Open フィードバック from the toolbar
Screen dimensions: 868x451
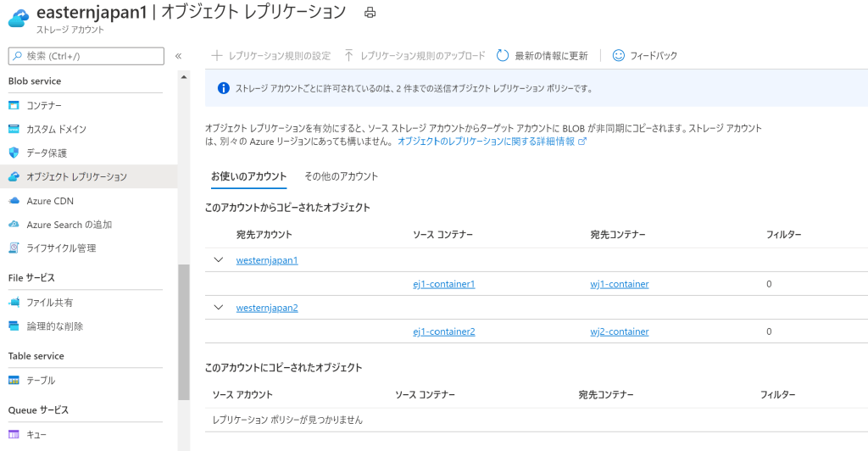tap(644, 56)
